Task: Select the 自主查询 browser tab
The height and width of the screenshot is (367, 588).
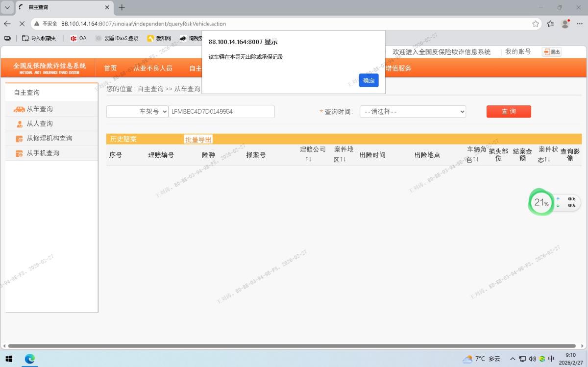Action: (x=64, y=7)
